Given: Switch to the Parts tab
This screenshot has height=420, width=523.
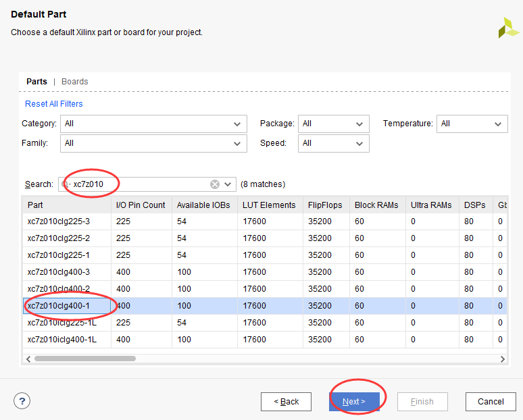Looking at the screenshot, I should click(x=36, y=82).
